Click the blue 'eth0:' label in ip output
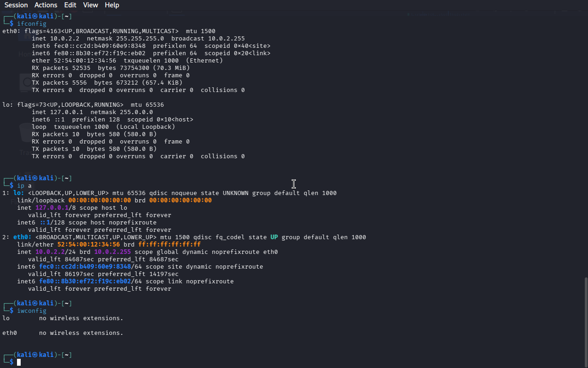Viewport: 588px width, 368px height. [x=23, y=237]
